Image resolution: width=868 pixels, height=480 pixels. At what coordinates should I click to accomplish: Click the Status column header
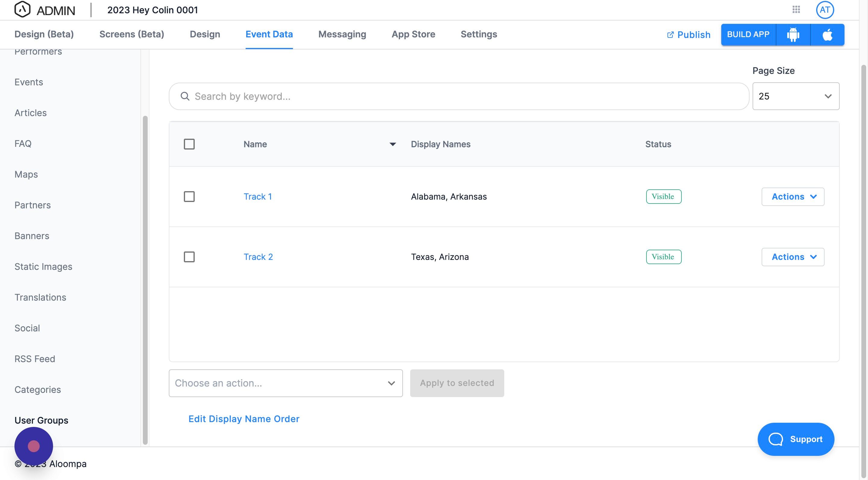(659, 144)
